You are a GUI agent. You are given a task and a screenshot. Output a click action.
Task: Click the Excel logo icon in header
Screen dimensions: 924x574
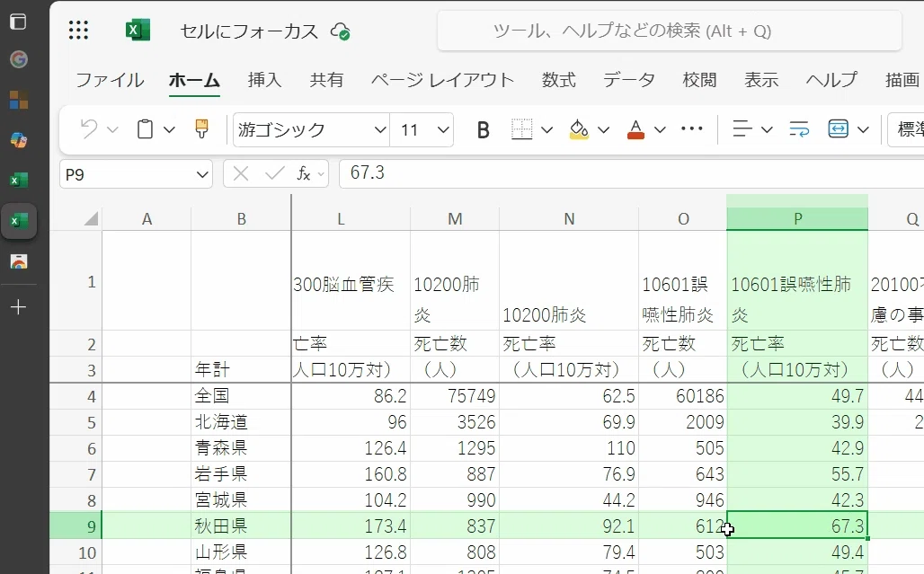pyautogui.click(x=138, y=30)
